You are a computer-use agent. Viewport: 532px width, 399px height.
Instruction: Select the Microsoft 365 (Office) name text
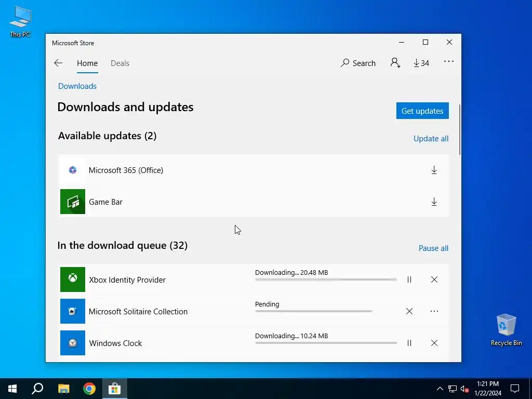tap(126, 170)
